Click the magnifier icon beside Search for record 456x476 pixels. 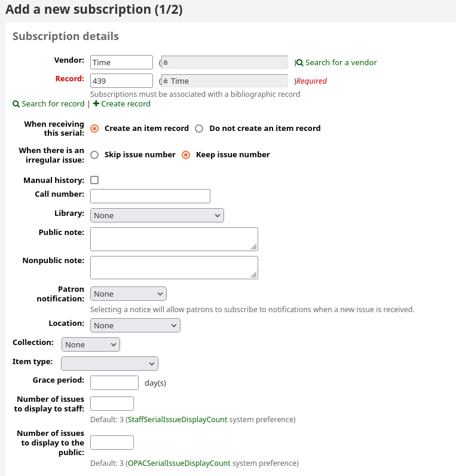click(x=16, y=104)
